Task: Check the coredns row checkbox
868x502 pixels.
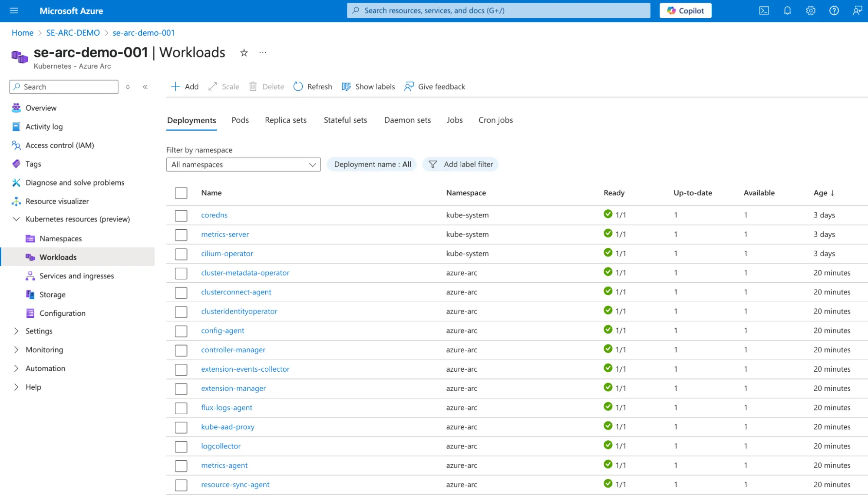Action: tap(181, 215)
